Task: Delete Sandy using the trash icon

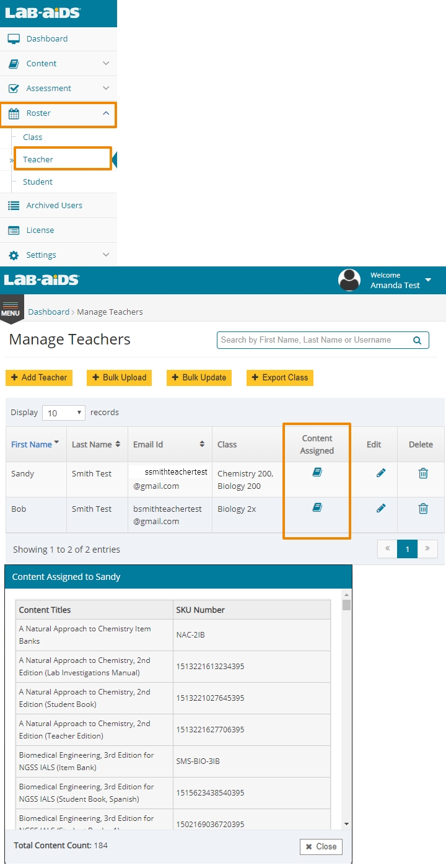Action: (x=423, y=473)
